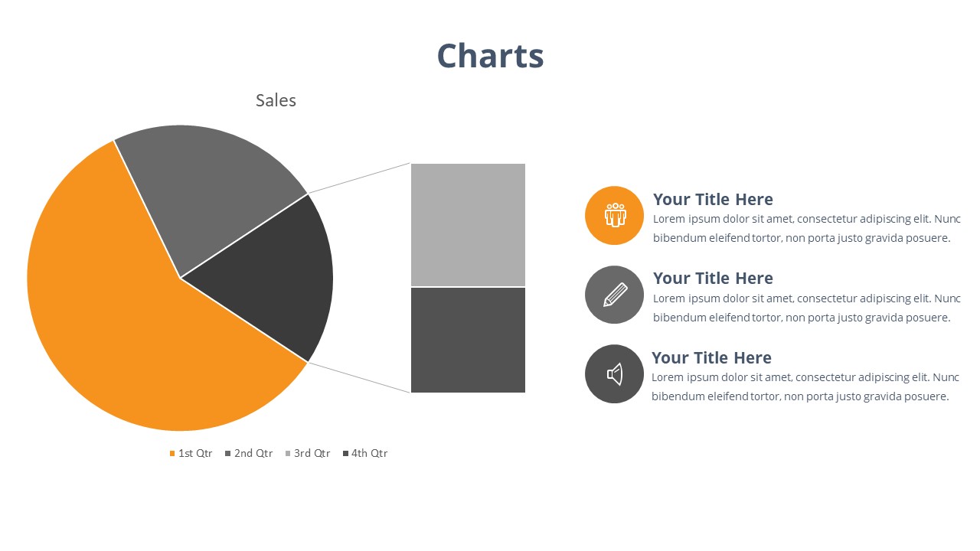Select the 1st Qtr legend label
980x551 pixels.
pyautogui.click(x=195, y=453)
